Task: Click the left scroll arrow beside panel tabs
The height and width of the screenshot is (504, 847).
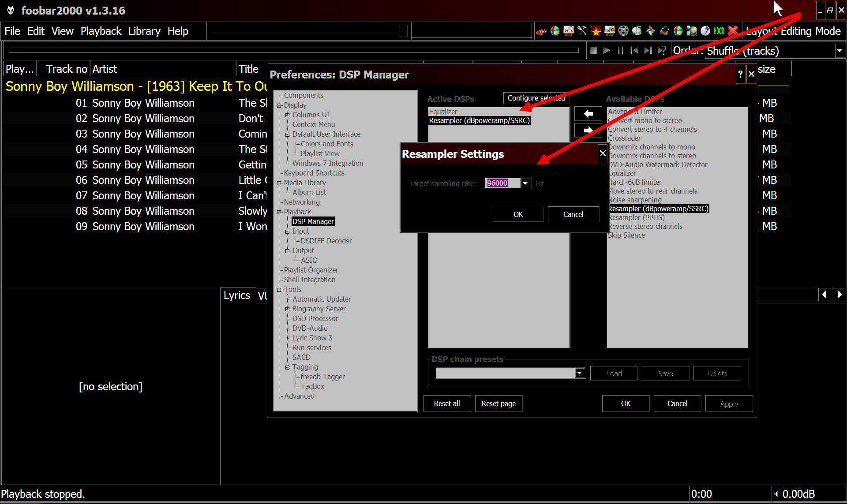Action: pos(824,295)
